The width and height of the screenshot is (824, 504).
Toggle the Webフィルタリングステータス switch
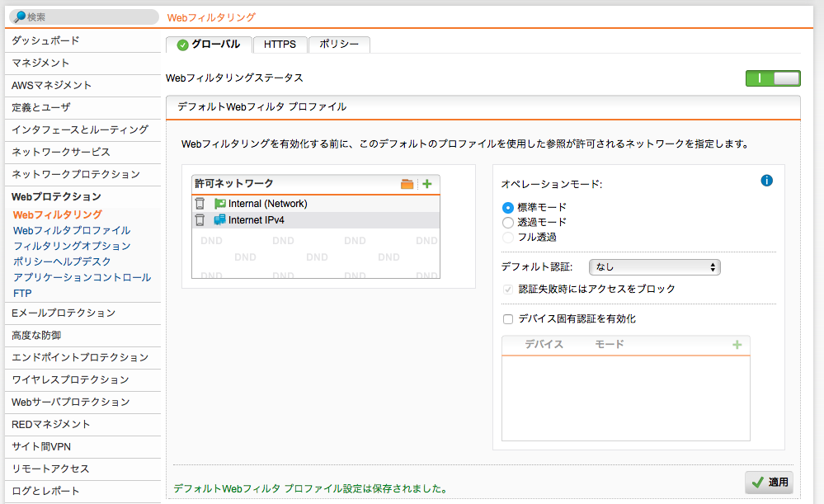[x=773, y=78]
